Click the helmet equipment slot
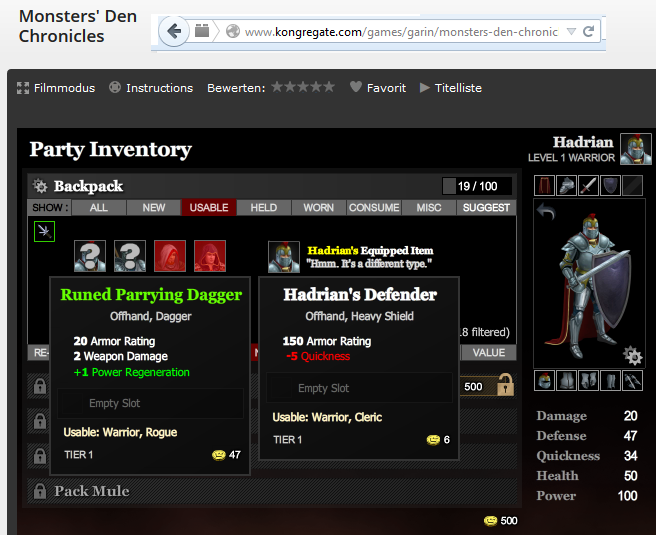Viewport: 656px width, 535px height. [x=566, y=186]
